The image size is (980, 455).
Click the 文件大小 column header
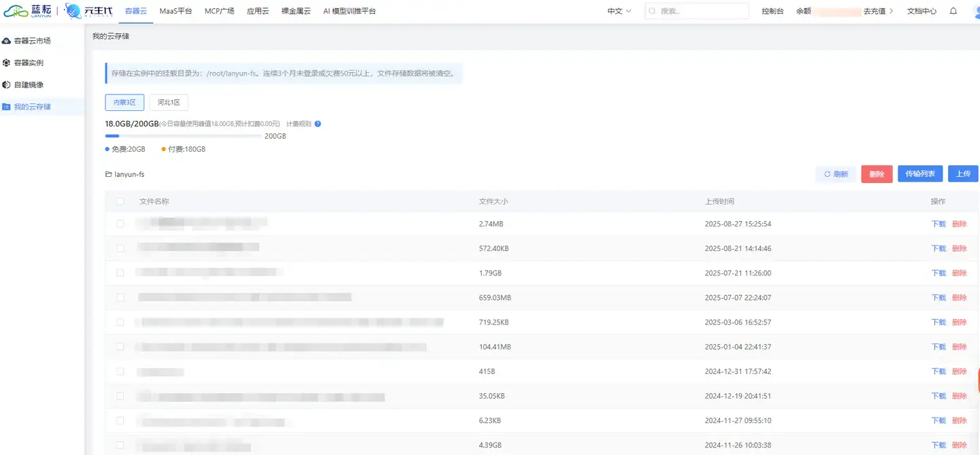point(493,201)
